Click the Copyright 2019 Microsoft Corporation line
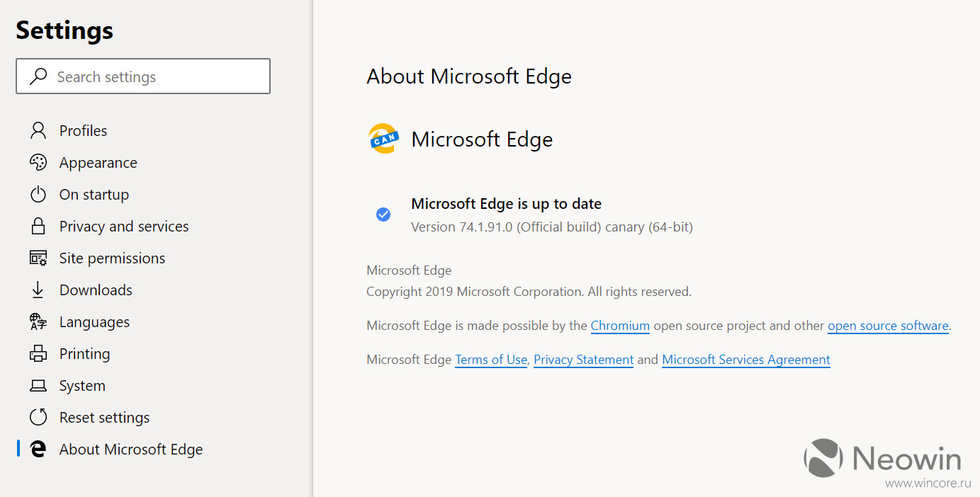 (529, 292)
